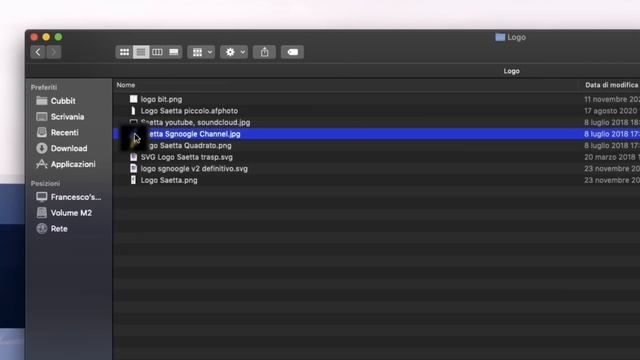
Task: Click SVG Logo Saetta trasp.svg file icon
Action: pos(133,157)
